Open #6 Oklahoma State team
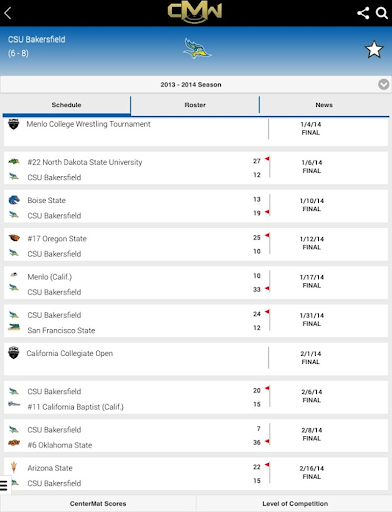 [x=60, y=445]
